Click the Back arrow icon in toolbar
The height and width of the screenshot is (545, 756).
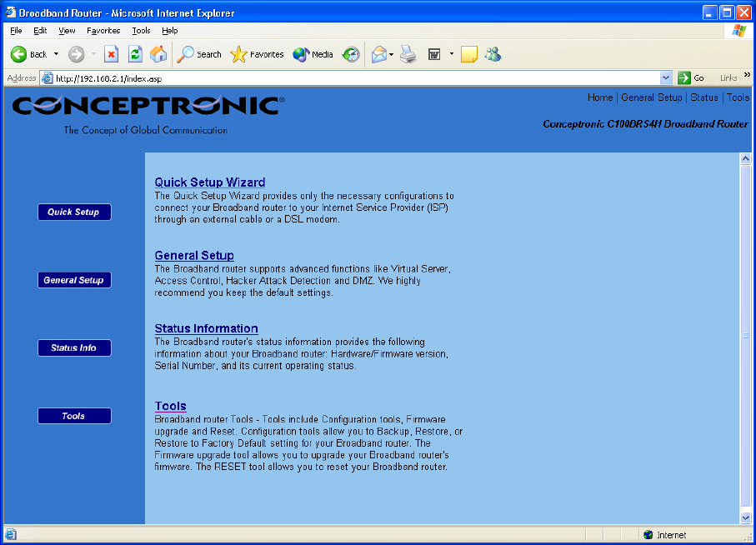point(19,54)
